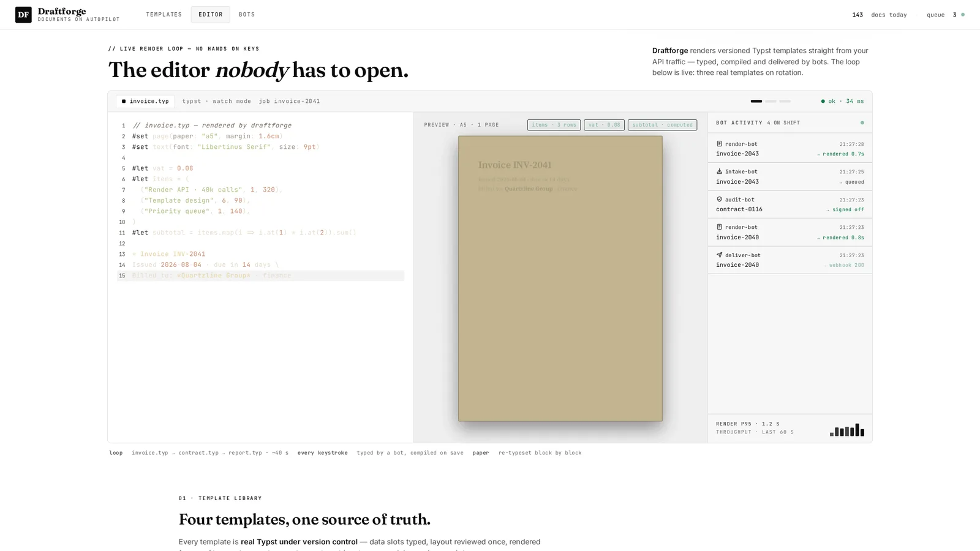The width and height of the screenshot is (980, 551).
Task: Open the invoice.typ file tab
Action: (x=145, y=101)
